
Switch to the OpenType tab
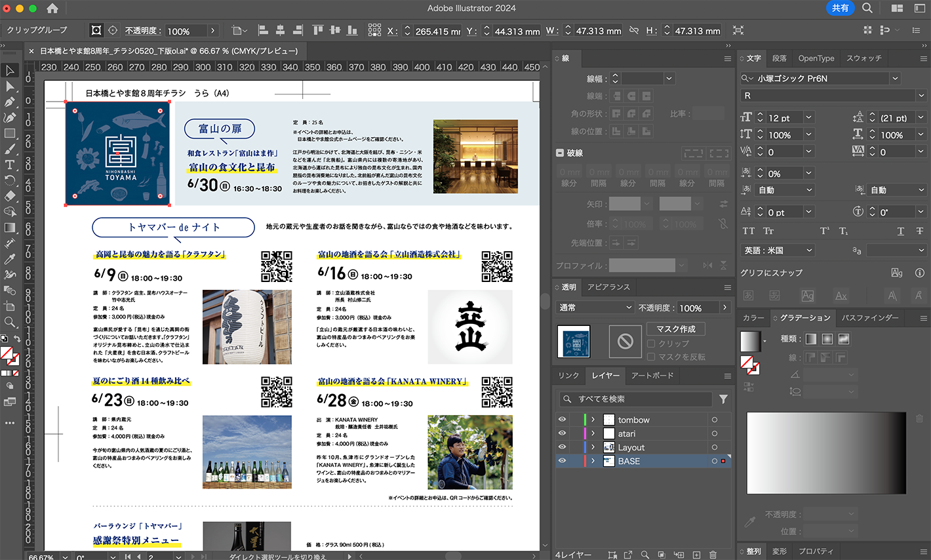coord(816,58)
